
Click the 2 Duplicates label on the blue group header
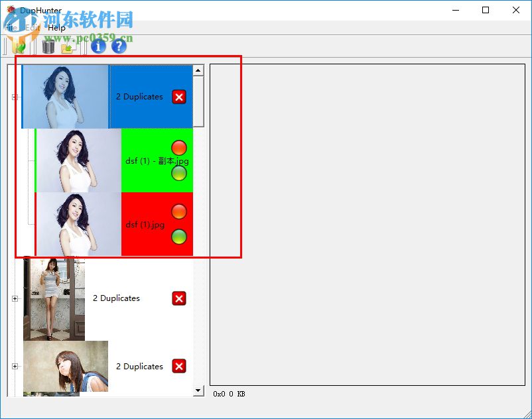tap(139, 97)
